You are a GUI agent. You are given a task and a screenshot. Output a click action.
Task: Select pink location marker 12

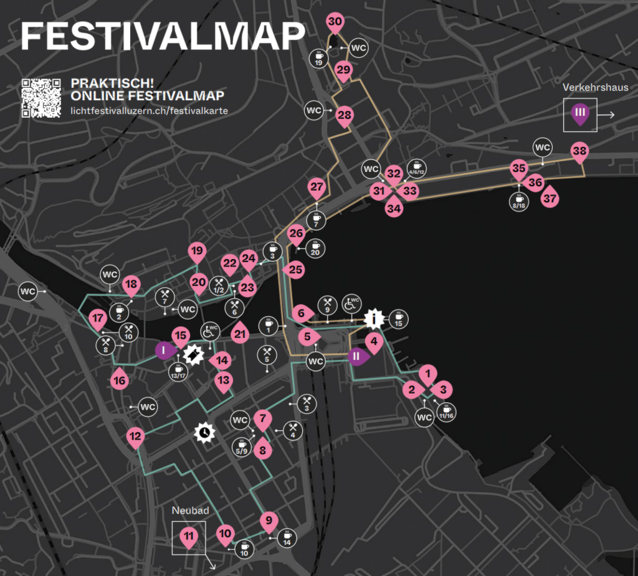coord(135,437)
